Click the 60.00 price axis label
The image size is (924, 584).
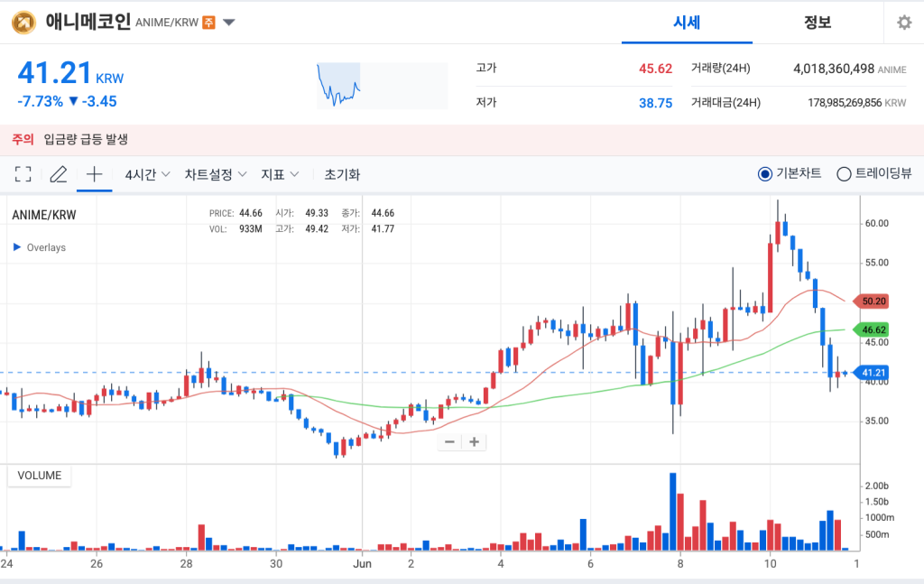(x=877, y=223)
